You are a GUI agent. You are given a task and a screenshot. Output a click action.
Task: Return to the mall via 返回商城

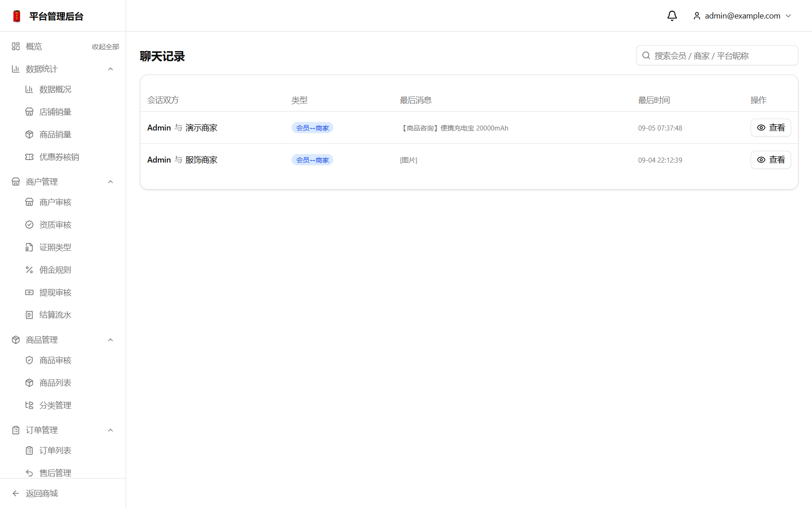(x=42, y=493)
